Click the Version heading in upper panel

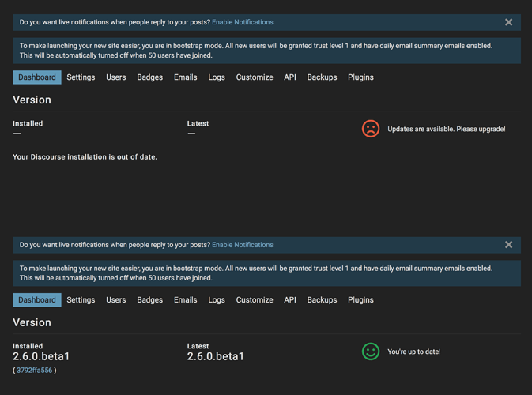coord(32,100)
